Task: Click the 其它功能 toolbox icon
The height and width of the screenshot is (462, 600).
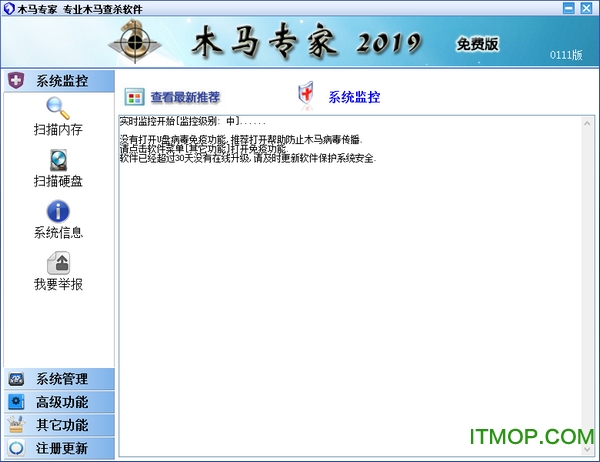Action: click(16, 425)
